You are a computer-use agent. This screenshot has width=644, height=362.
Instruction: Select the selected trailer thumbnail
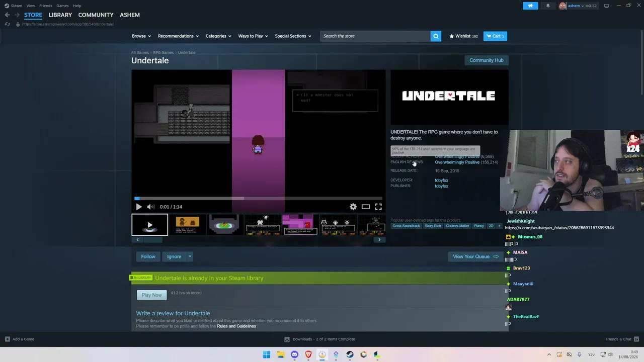(149, 225)
